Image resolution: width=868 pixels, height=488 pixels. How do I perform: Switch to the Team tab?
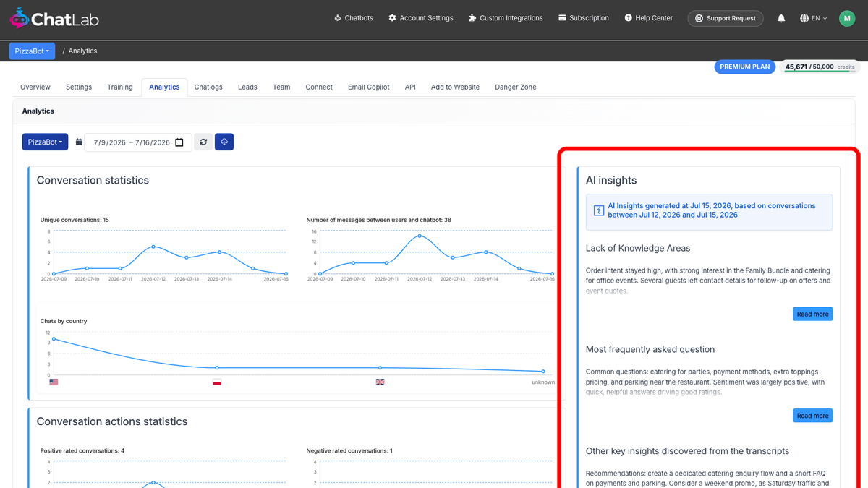281,87
